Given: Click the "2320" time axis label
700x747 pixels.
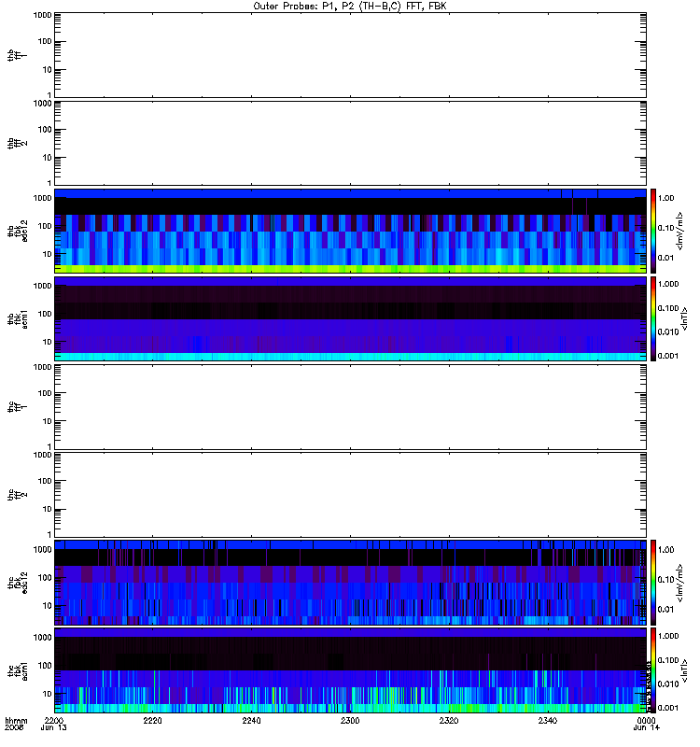Looking at the screenshot, I should tap(449, 720).
